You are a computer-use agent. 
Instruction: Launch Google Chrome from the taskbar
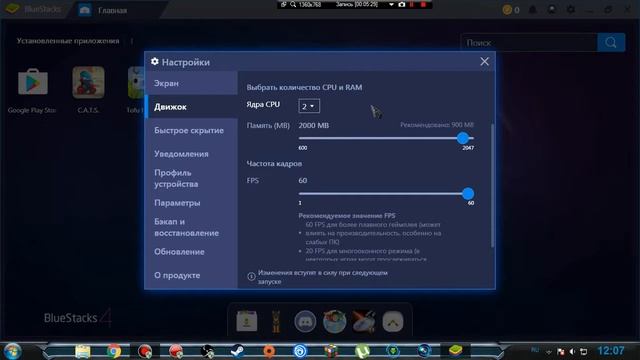(x=114, y=351)
